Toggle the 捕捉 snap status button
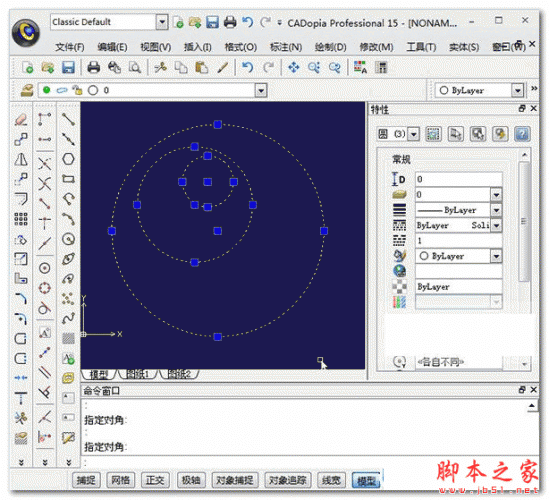The image size is (549, 500). pos(86,480)
